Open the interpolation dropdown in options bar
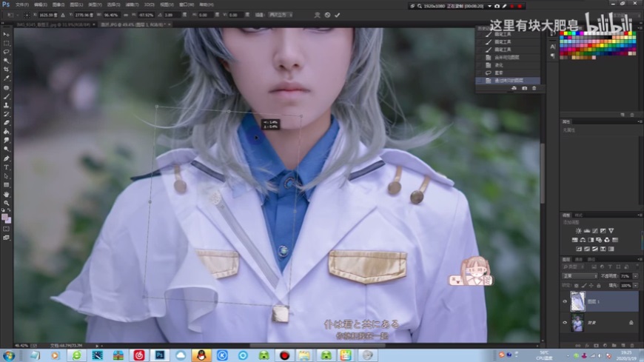The image size is (644, 362). point(280,15)
